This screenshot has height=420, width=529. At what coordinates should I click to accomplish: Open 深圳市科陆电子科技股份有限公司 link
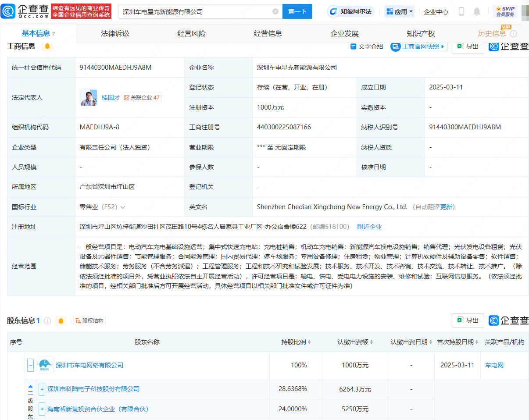(93, 389)
